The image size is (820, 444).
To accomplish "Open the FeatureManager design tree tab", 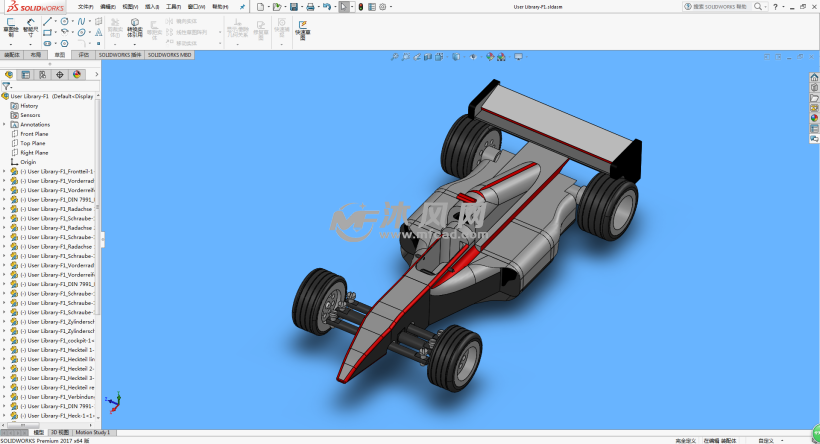I will (9, 74).
